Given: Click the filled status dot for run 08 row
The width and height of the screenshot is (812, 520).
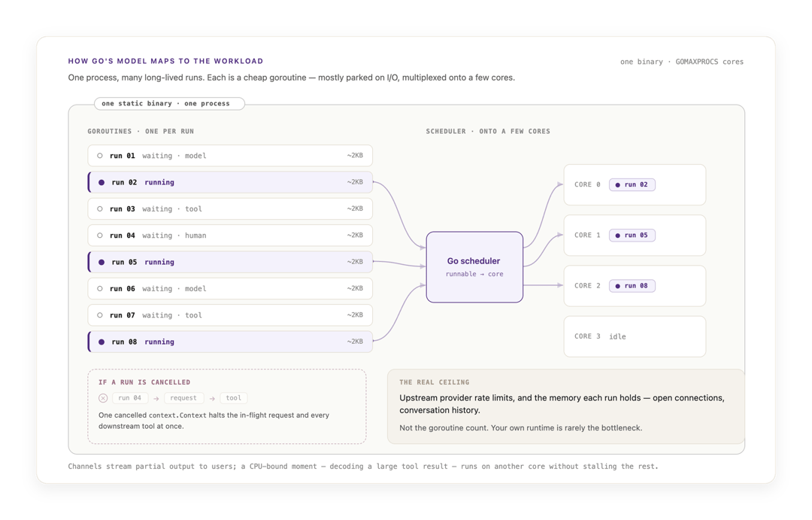Looking at the screenshot, I should [101, 342].
